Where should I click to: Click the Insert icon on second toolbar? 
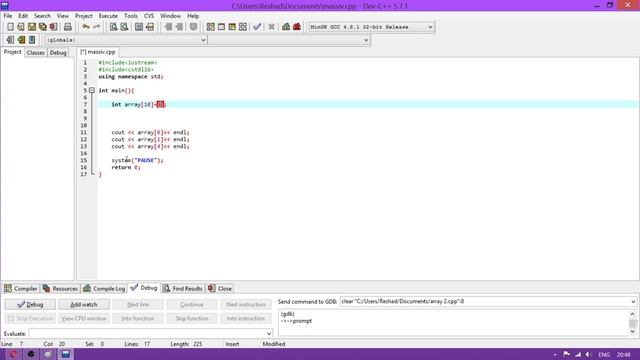(10, 40)
